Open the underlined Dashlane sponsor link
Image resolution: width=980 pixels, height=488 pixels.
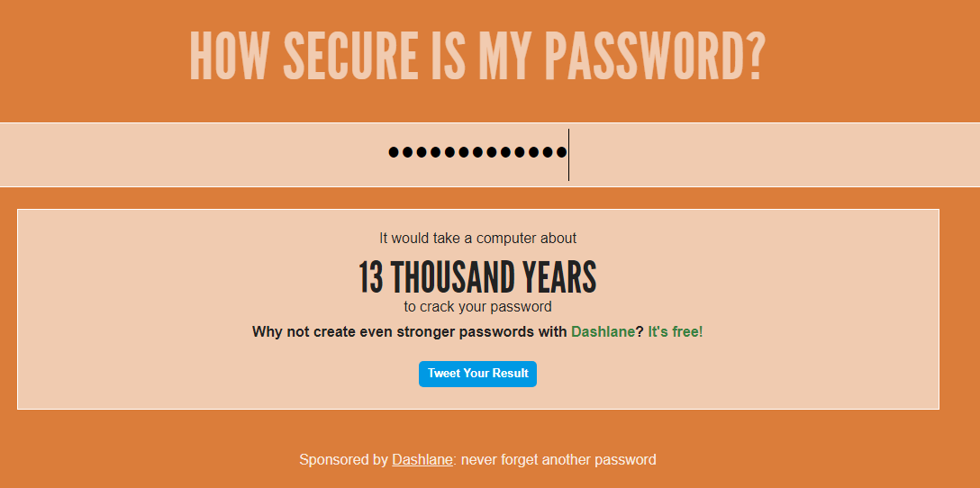[x=422, y=459]
